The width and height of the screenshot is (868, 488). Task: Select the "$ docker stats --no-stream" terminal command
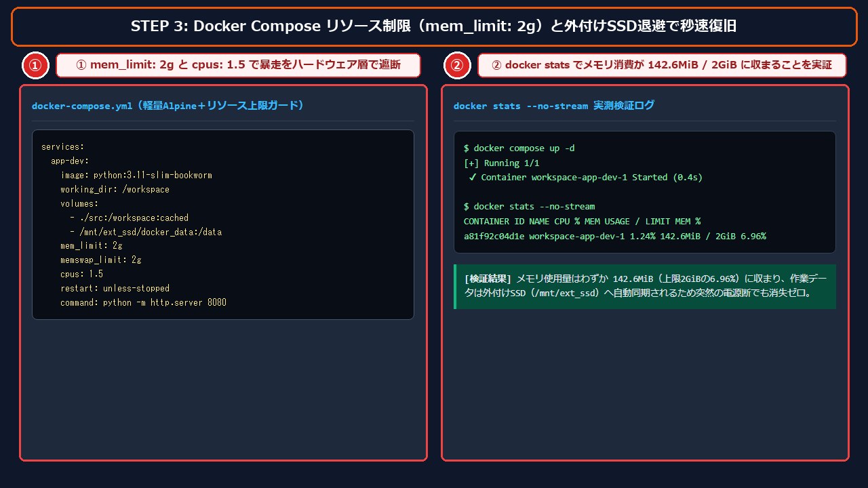(x=529, y=206)
